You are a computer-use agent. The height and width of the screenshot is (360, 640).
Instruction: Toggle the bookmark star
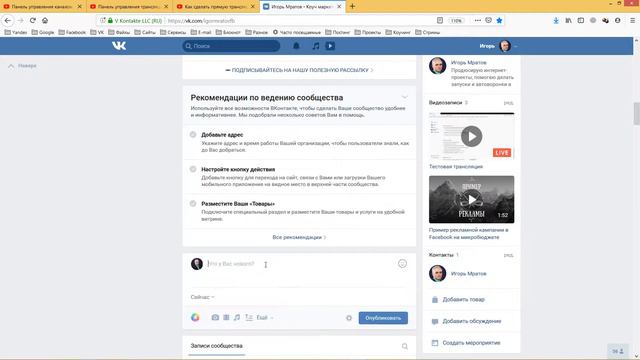point(499,20)
